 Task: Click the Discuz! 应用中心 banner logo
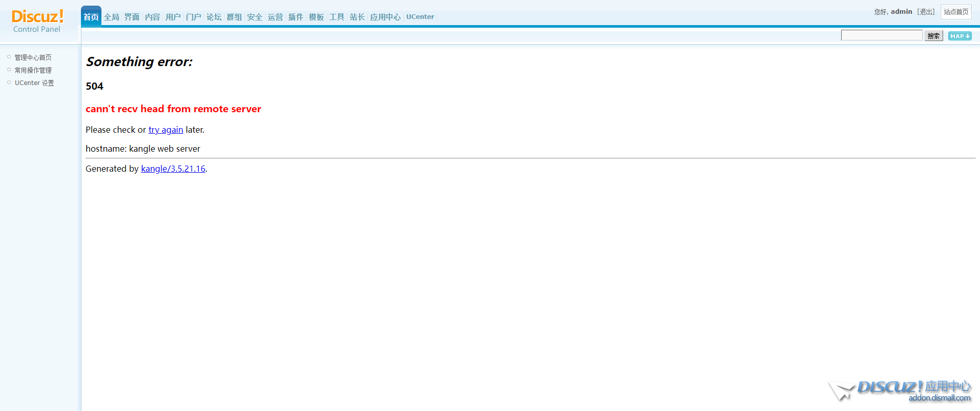pyautogui.click(x=900, y=391)
